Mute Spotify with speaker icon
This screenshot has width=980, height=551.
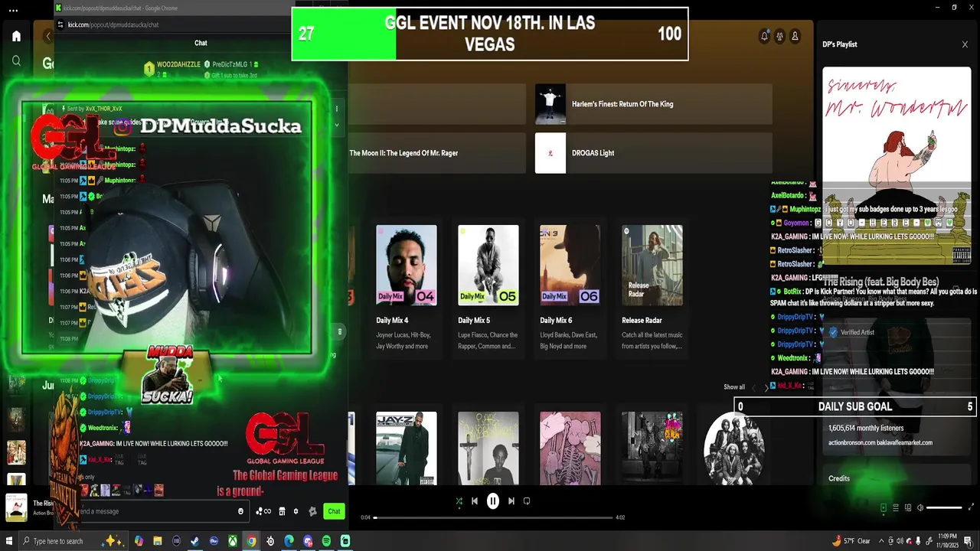click(x=920, y=507)
